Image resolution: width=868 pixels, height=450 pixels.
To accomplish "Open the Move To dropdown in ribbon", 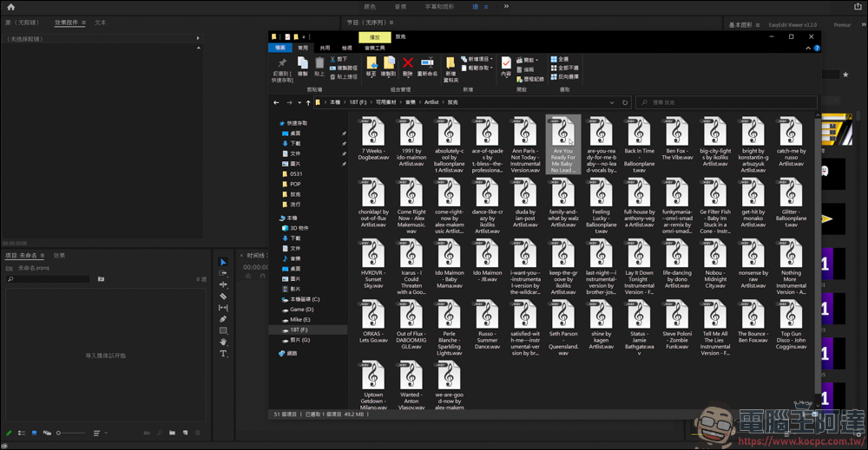I will pos(371,67).
